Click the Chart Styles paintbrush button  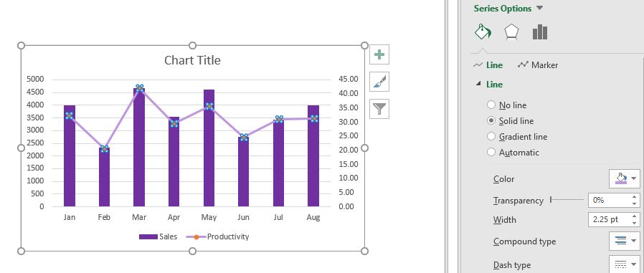pyautogui.click(x=379, y=82)
